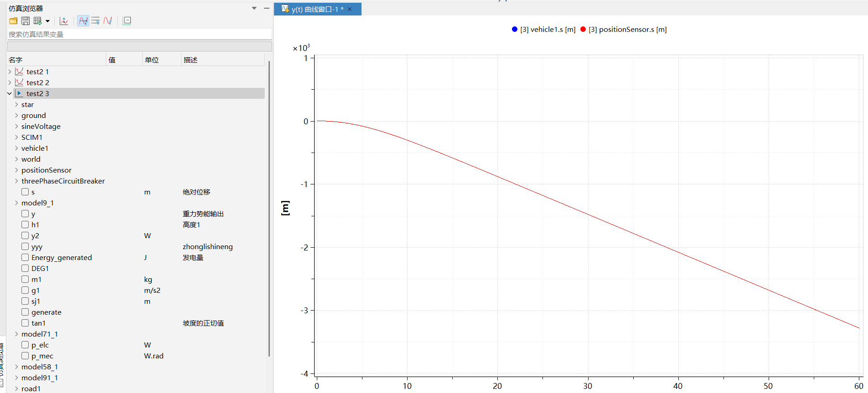The width and height of the screenshot is (868, 393).
Task: Click the 值 column header
Action: (x=124, y=60)
